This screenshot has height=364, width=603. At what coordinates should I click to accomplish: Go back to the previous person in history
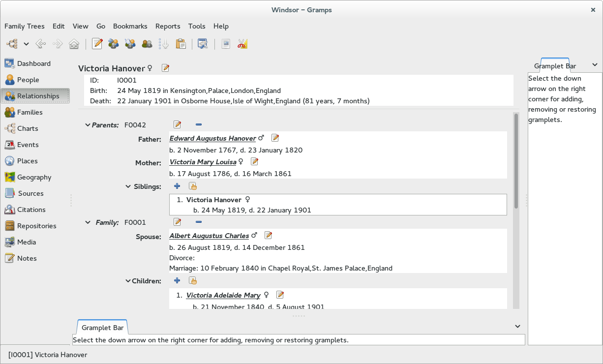pyautogui.click(x=41, y=44)
